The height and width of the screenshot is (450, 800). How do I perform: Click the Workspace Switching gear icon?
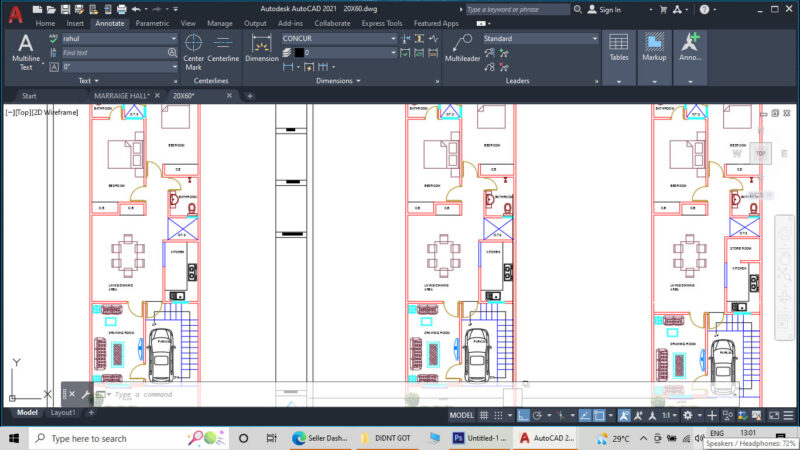coord(688,415)
